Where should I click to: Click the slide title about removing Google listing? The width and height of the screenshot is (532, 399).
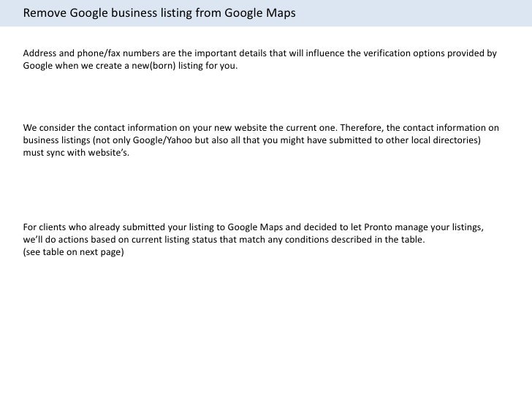pyautogui.click(x=159, y=13)
